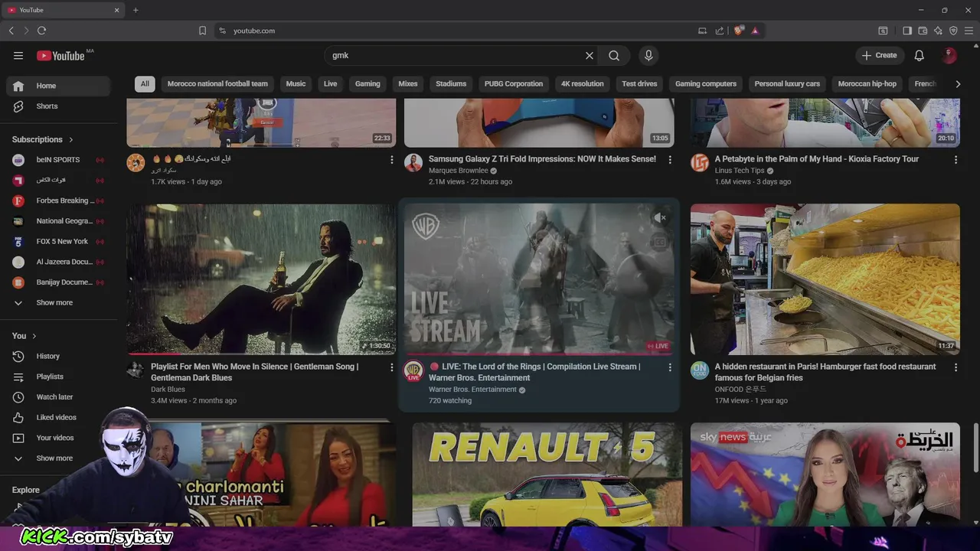Open options for Paris restaurant video
The height and width of the screenshot is (551, 980).
(x=955, y=367)
